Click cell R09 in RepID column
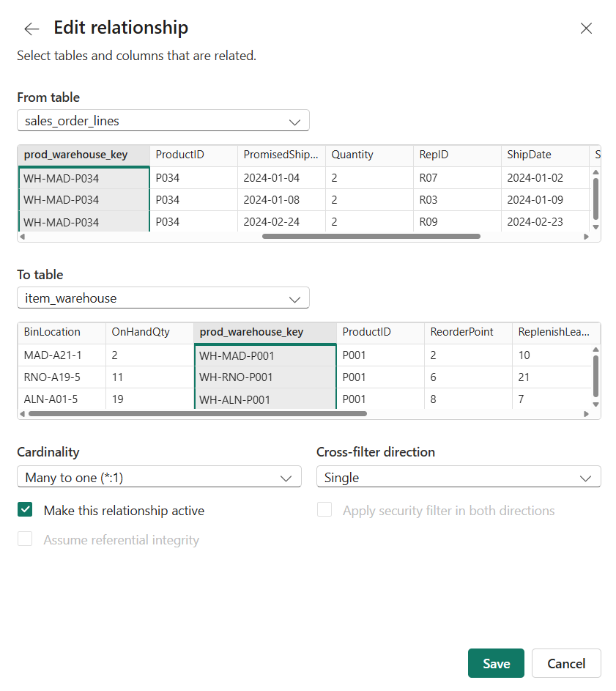This screenshot has height=691, width=616. (x=457, y=222)
